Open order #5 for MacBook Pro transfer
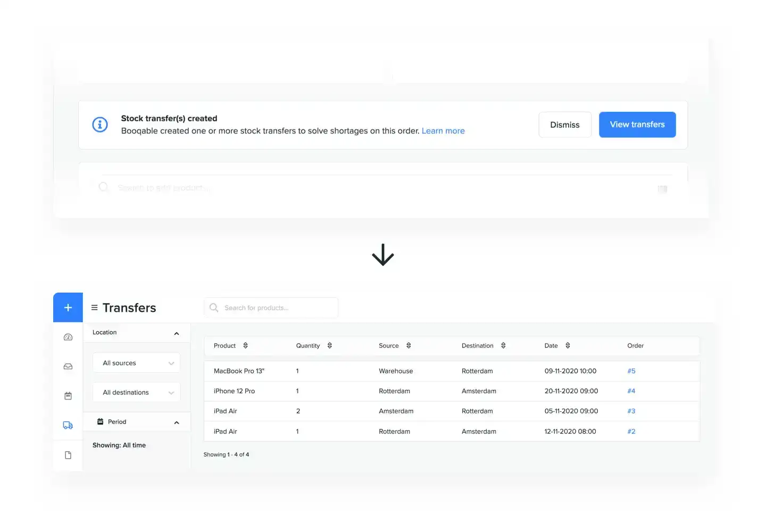Screen dimensions: 766x532 click(x=631, y=371)
